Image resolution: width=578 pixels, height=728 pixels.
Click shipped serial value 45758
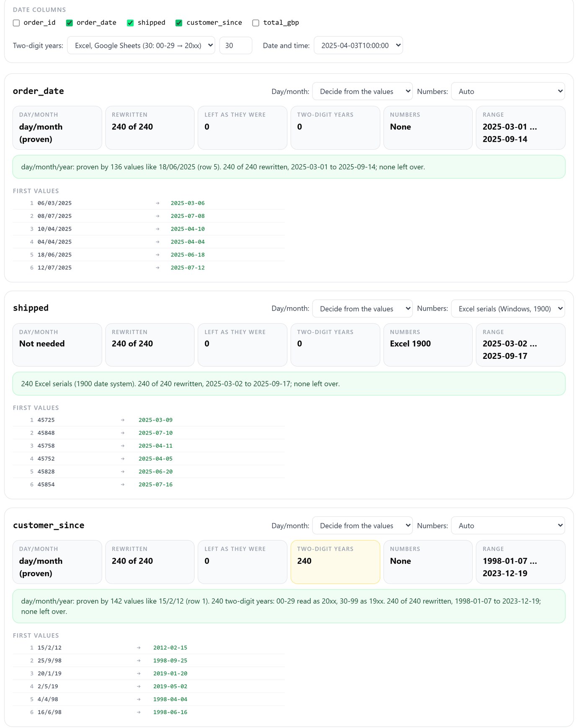pos(46,446)
